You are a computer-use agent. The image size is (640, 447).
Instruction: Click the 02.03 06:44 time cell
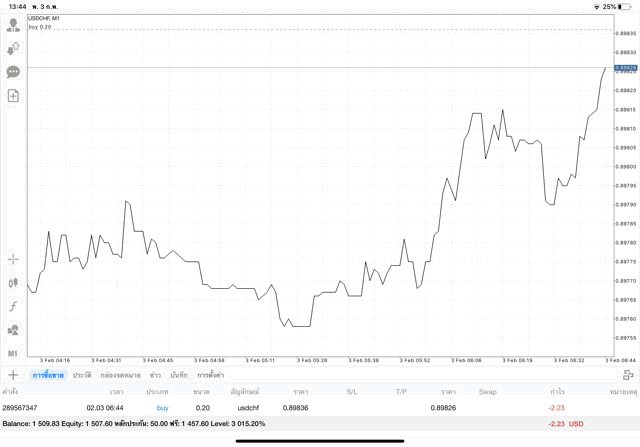[x=105, y=408]
